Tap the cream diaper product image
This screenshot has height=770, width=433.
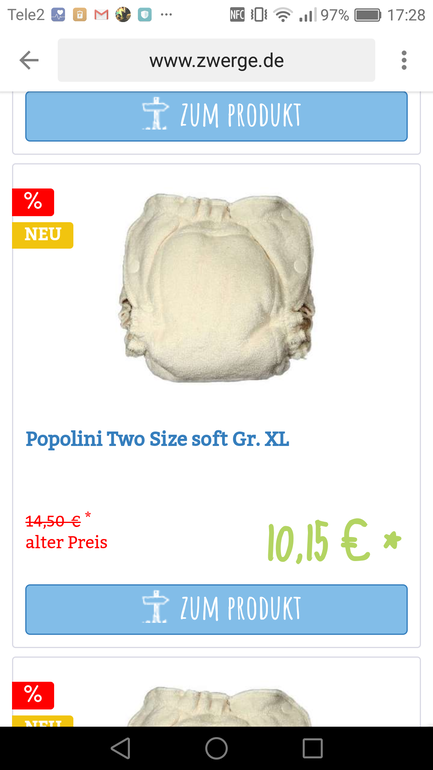coord(216,288)
